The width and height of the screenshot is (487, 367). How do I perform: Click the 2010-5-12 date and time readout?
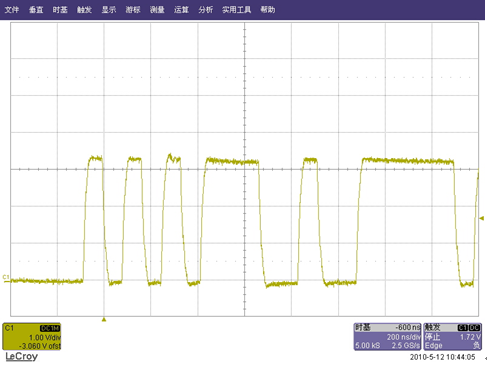click(442, 357)
